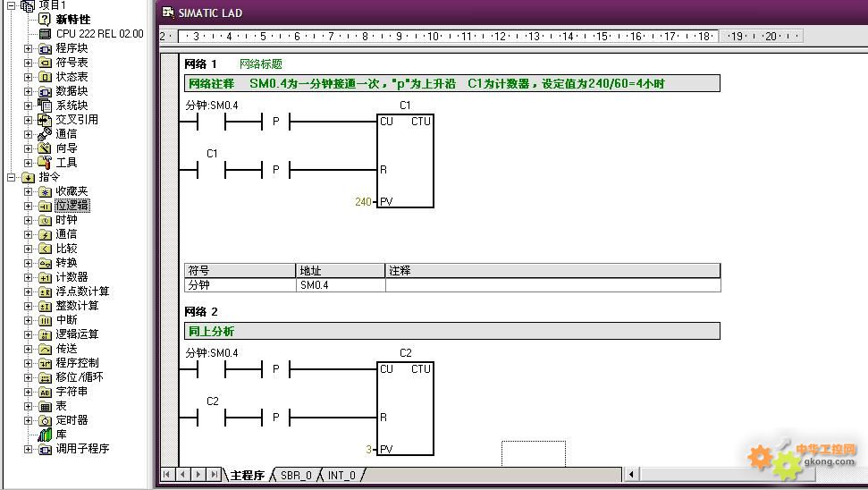Click the 比较 compare icon
The width and height of the screenshot is (868, 490).
(x=45, y=249)
